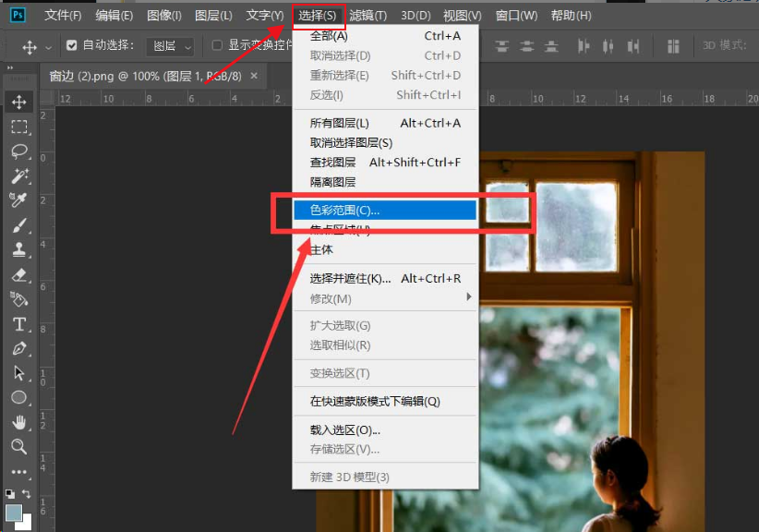The width and height of the screenshot is (759, 532).
Task: Select the Eraser tool
Action: pos(19,274)
